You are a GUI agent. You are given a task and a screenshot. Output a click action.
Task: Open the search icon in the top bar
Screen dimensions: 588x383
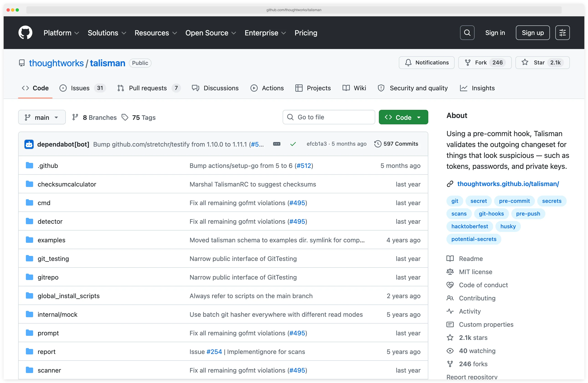[467, 32]
